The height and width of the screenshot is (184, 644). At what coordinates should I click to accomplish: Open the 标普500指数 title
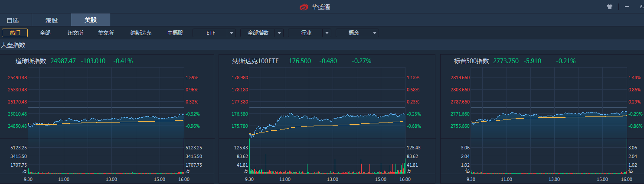471,61
